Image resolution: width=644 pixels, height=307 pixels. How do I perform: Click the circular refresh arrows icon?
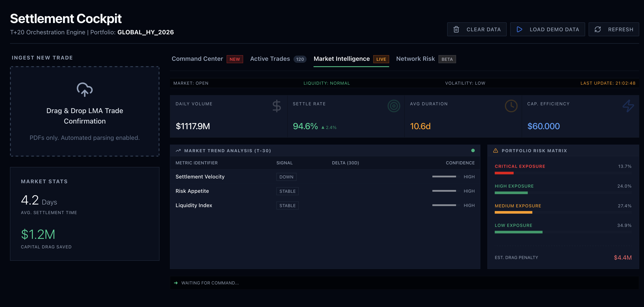pyautogui.click(x=598, y=30)
